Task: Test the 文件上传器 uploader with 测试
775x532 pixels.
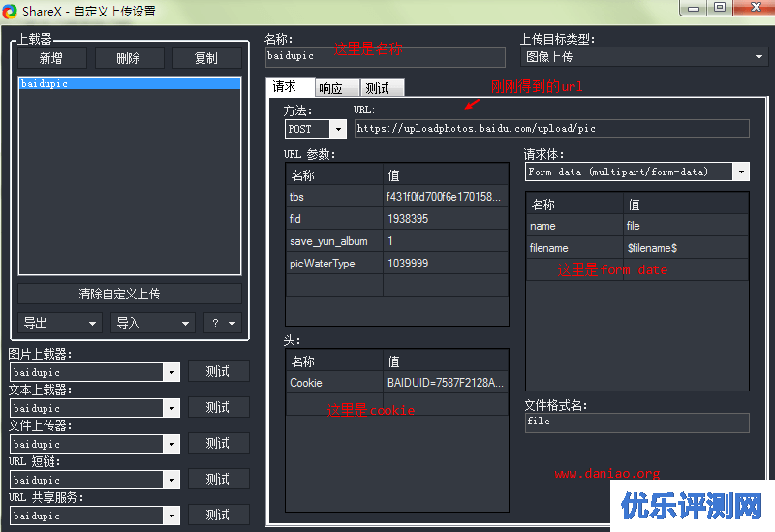Action: [219, 443]
